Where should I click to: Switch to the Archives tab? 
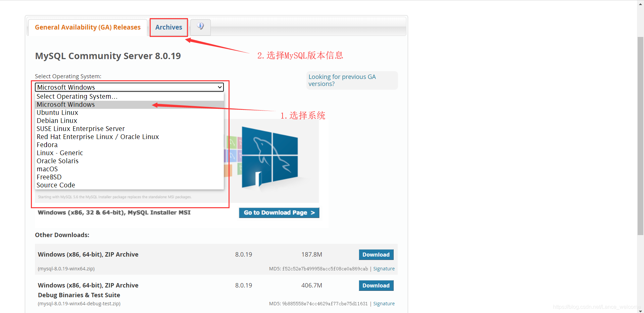(168, 27)
